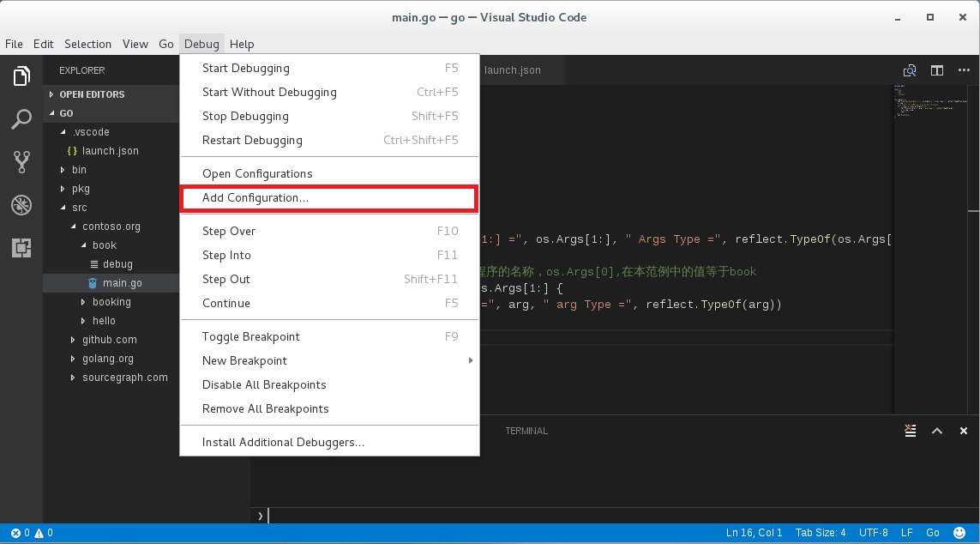980x544 pixels.
Task: Choose Start Debugging
Action: pos(329,68)
